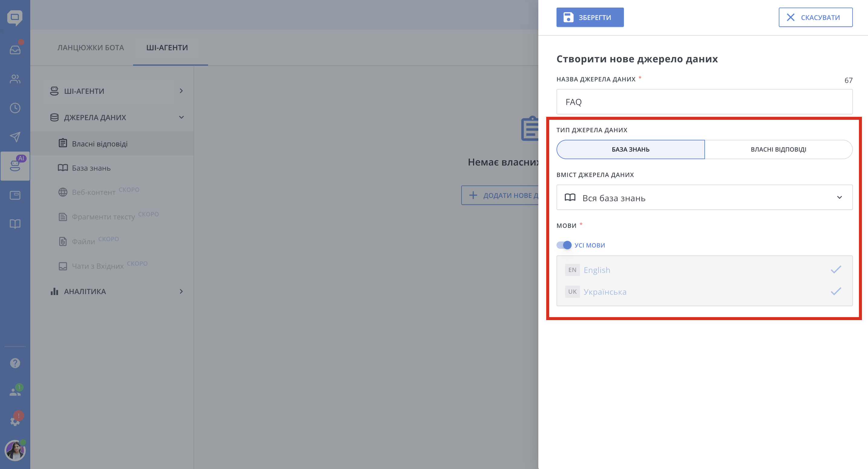Open the team members icon with badge

[15, 392]
